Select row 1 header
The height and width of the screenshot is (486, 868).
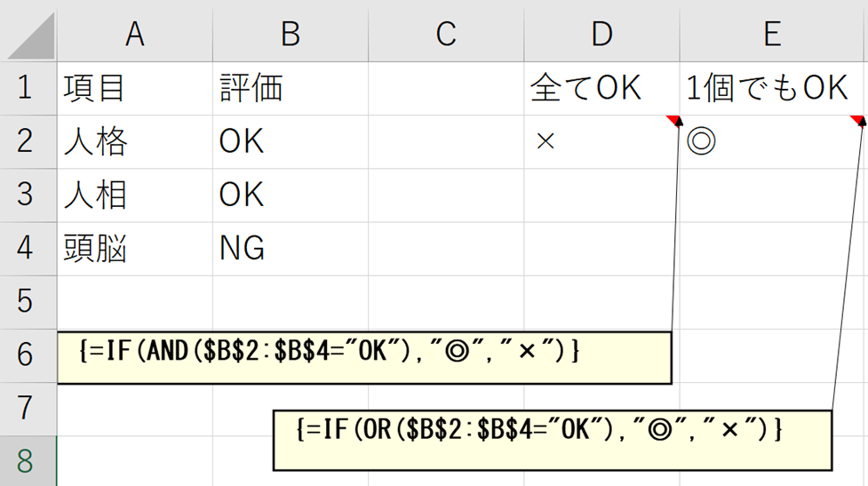tap(27, 88)
